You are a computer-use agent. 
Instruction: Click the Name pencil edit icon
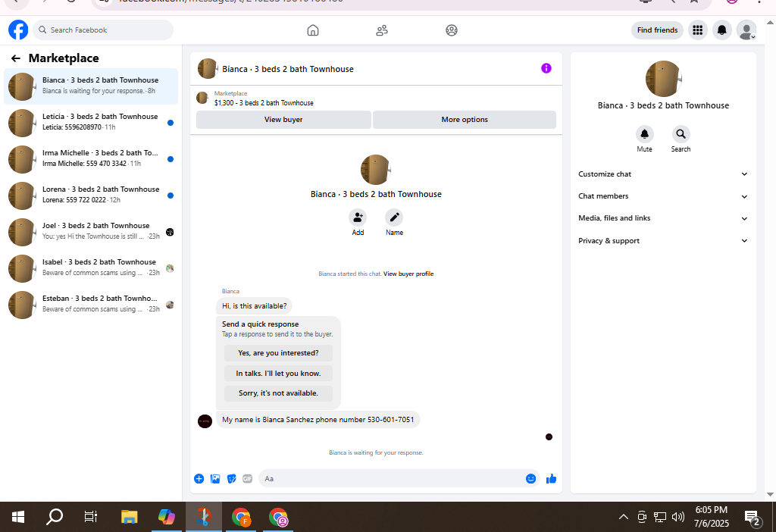point(394,217)
